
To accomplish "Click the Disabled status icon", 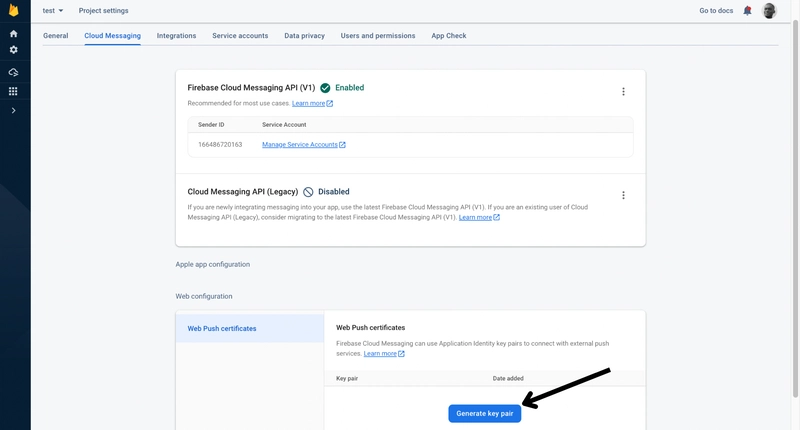I will [x=308, y=192].
